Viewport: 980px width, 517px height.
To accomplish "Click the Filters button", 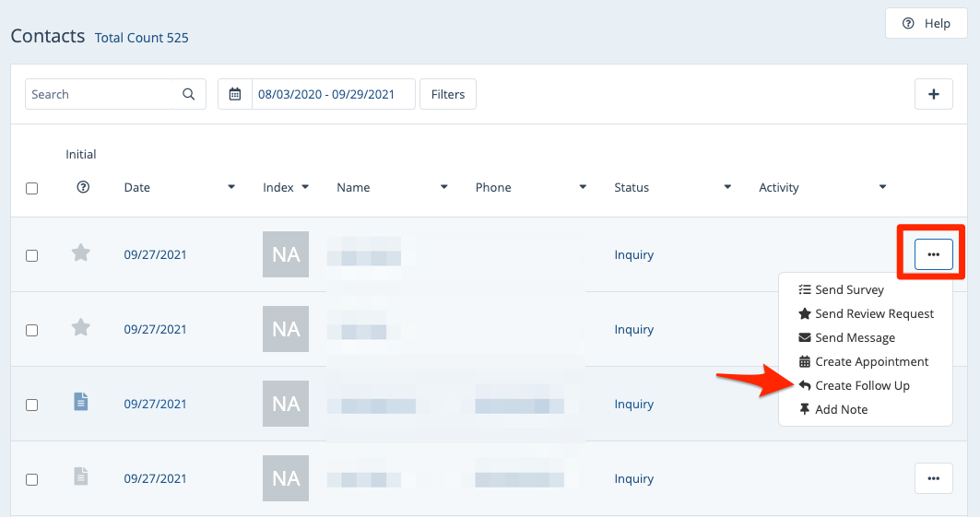I will [x=448, y=94].
